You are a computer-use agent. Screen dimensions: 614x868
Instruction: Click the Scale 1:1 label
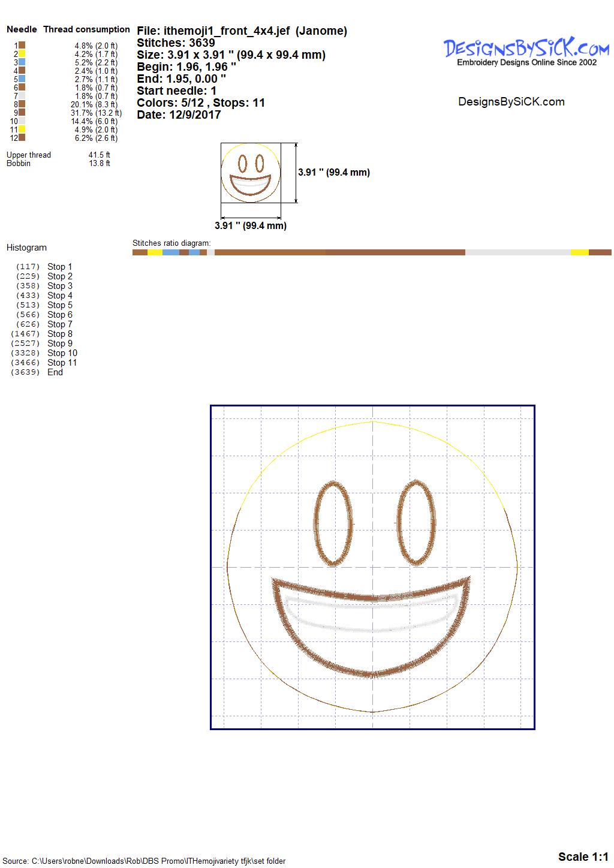pyautogui.click(x=583, y=857)
